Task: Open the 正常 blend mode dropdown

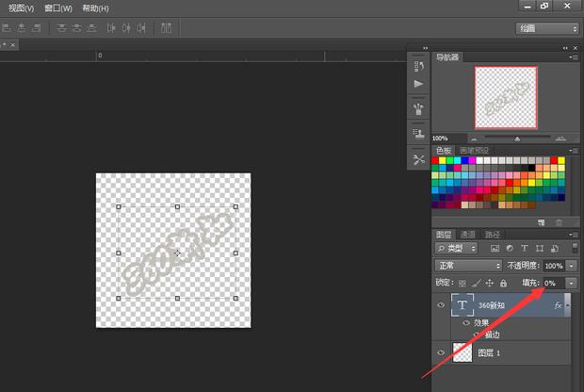Action: pos(468,266)
